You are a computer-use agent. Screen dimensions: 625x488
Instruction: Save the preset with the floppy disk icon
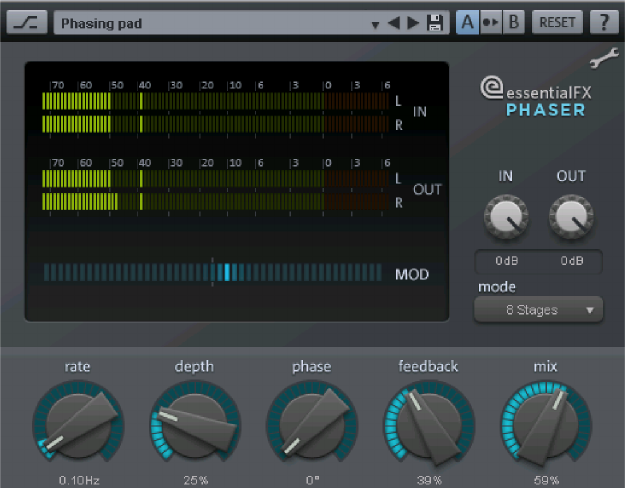(x=435, y=23)
